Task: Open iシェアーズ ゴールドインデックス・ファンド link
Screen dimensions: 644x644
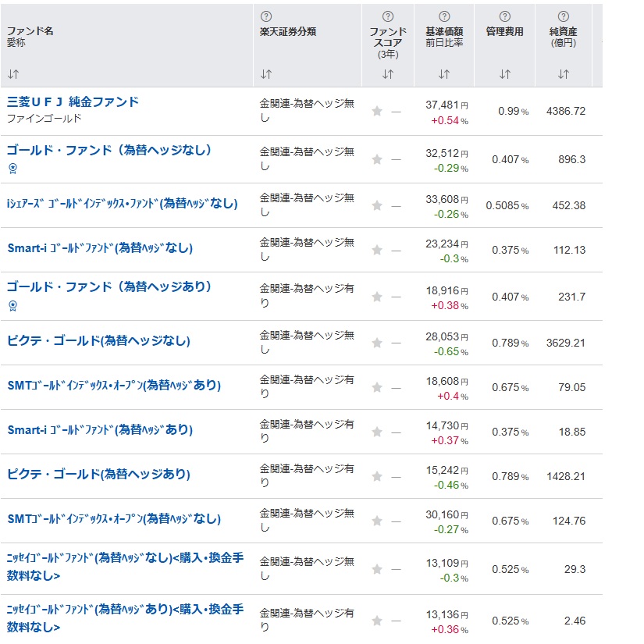Action: coord(122,204)
